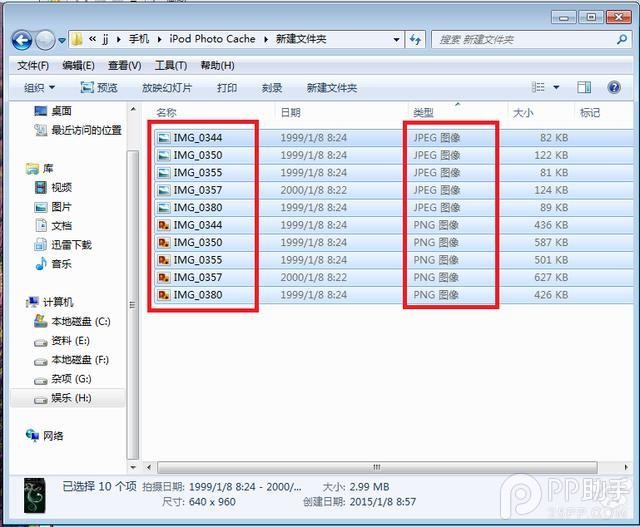Image resolution: width=640 pixels, height=527 pixels.
Task: Select JPEG file IMG_0357 of 124 KB
Action: click(394, 190)
